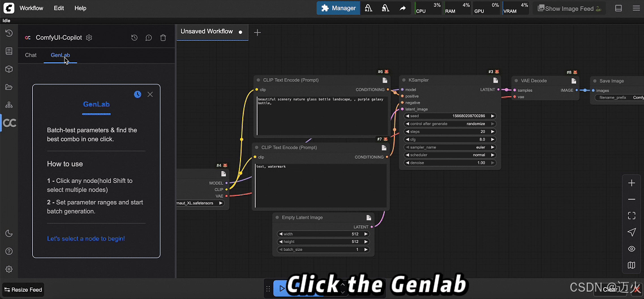Open the workflows folder sidebar icon

click(8, 87)
